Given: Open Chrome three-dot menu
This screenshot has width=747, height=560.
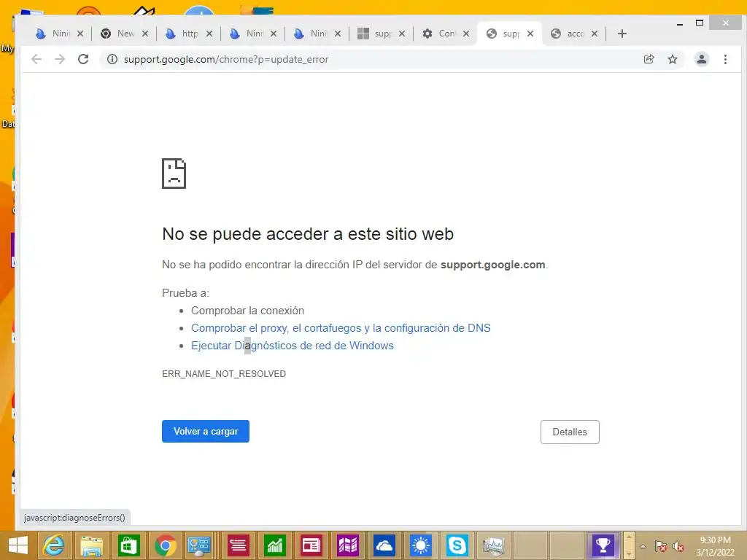Looking at the screenshot, I should pos(725,59).
